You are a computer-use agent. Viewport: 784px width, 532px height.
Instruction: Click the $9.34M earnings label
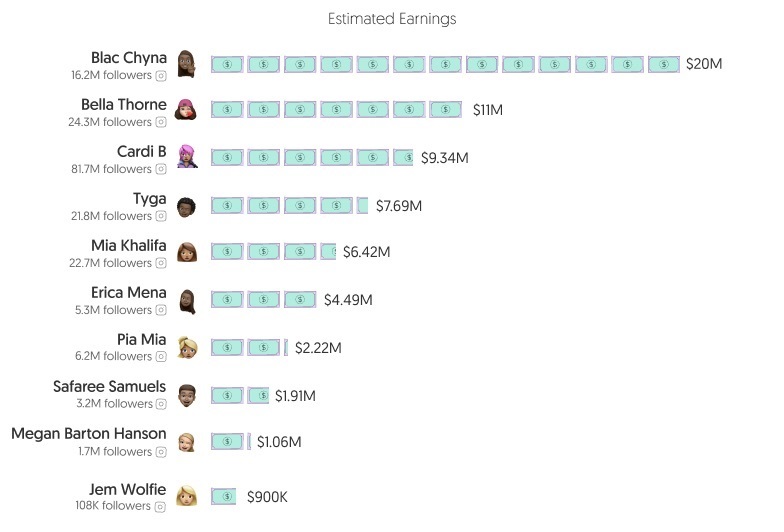pyautogui.click(x=444, y=158)
